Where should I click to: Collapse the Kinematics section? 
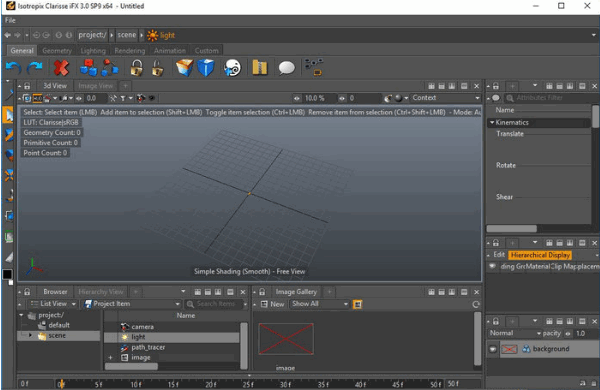coord(492,122)
